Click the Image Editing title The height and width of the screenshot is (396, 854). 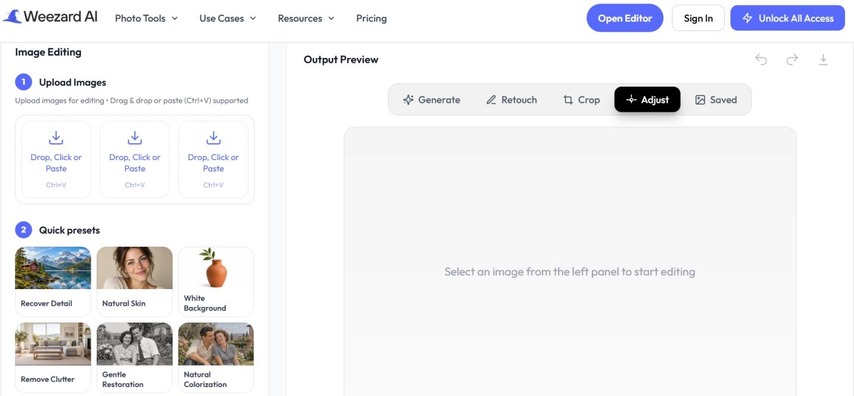[48, 52]
